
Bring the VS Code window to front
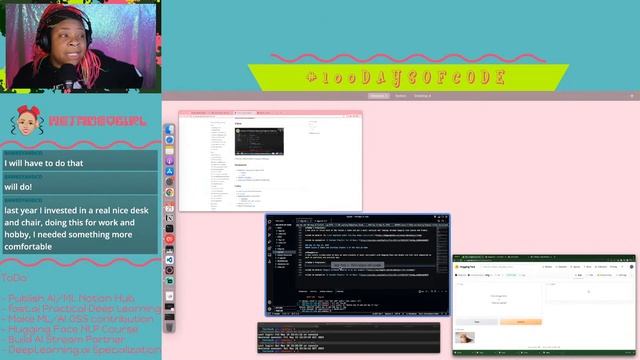tap(358, 265)
